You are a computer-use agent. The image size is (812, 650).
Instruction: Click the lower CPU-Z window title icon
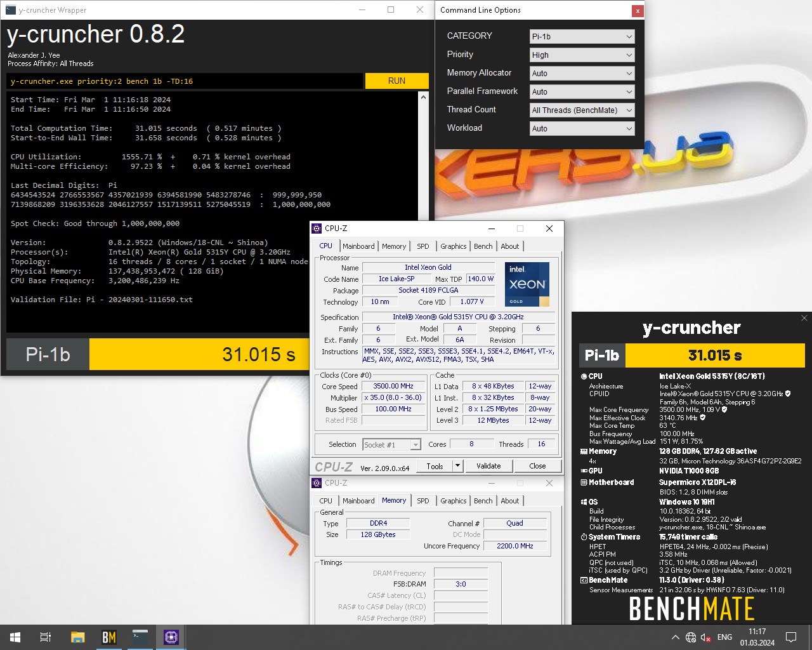317,483
